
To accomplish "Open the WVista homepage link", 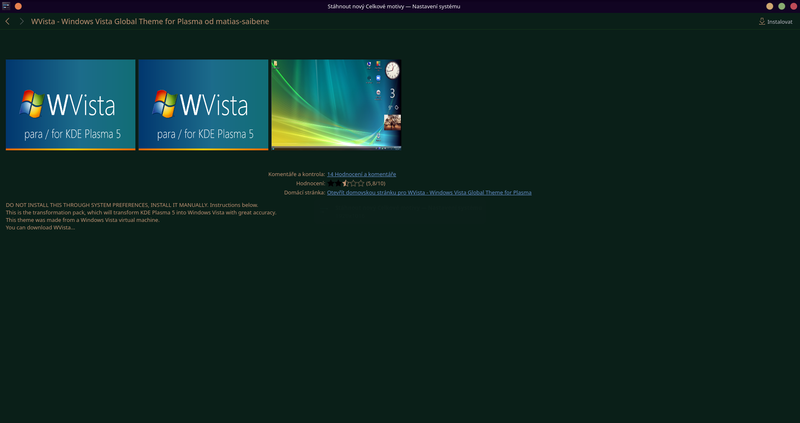I will tap(429, 192).
